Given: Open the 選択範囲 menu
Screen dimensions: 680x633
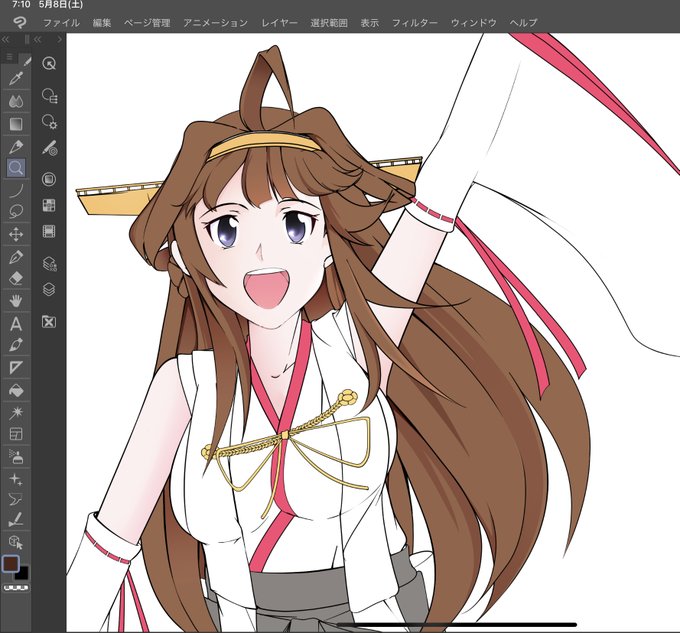Looking at the screenshot, I should [329, 23].
